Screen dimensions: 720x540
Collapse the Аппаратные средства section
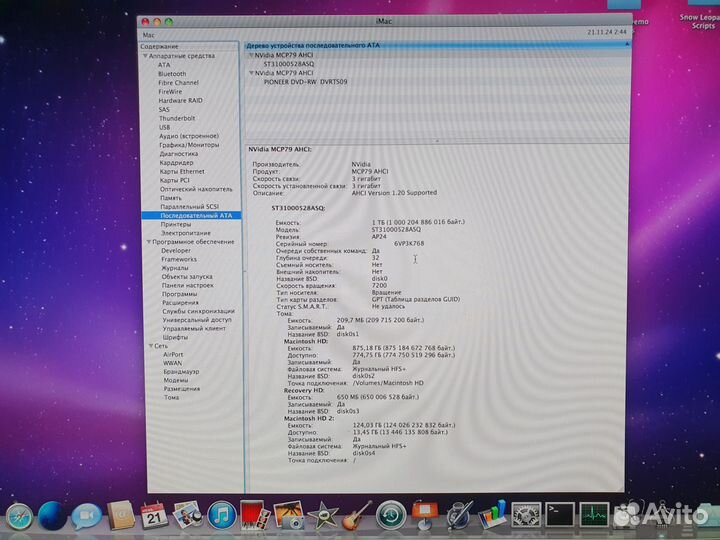pyautogui.click(x=145, y=56)
